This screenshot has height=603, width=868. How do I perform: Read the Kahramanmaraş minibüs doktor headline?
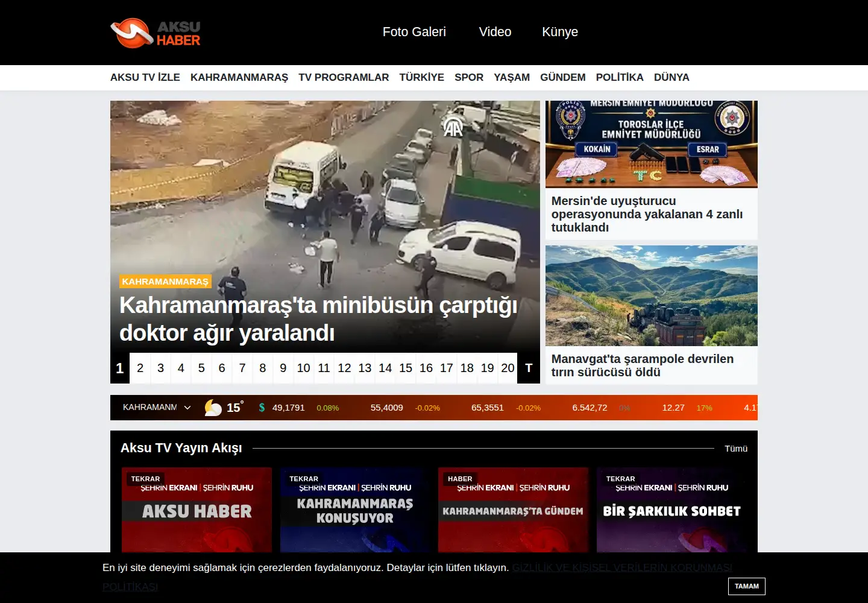(318, 319)
